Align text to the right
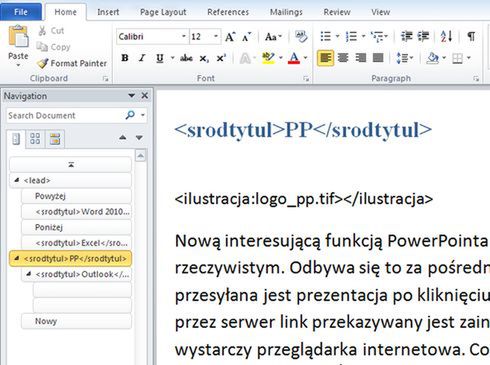490x365 pixels. click(x=361, y=58)
